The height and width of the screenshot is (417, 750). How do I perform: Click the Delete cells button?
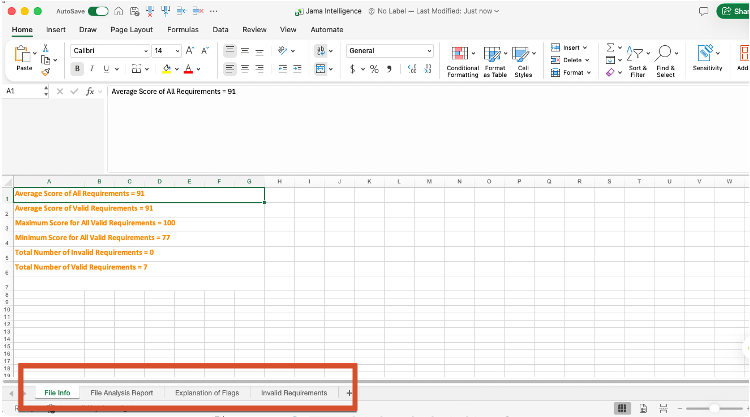pyautogui.click(x=570, y=60)
